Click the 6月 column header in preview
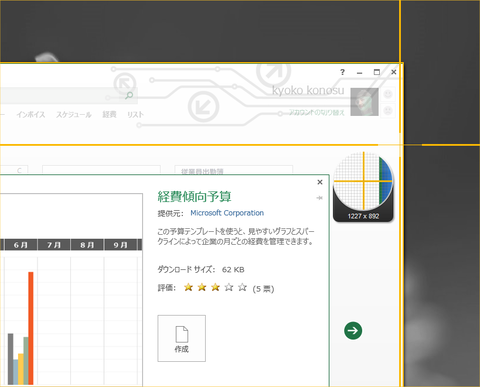 click(21, 245)
